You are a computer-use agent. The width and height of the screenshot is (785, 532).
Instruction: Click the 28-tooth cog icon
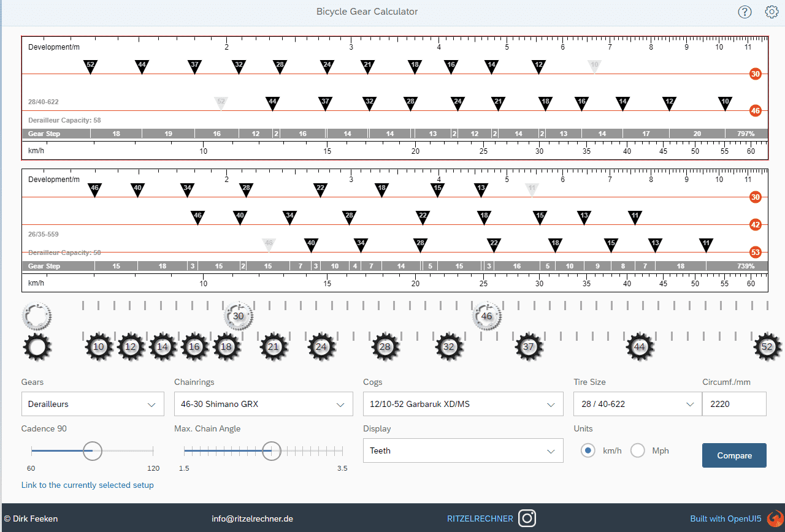coord(385,347)
